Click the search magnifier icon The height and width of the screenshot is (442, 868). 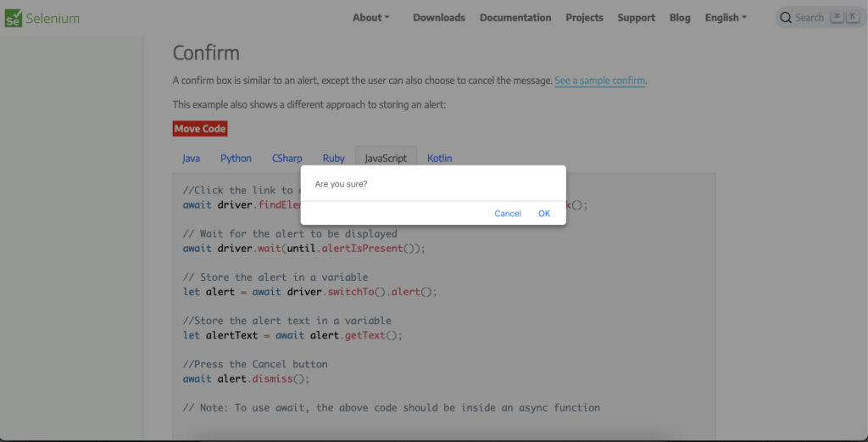786,18
